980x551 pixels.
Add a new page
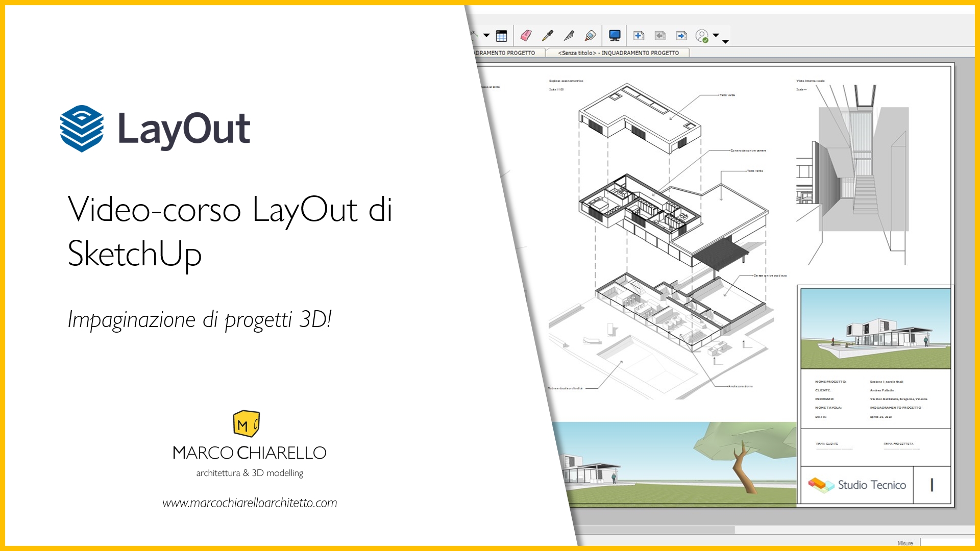[639, 36]
